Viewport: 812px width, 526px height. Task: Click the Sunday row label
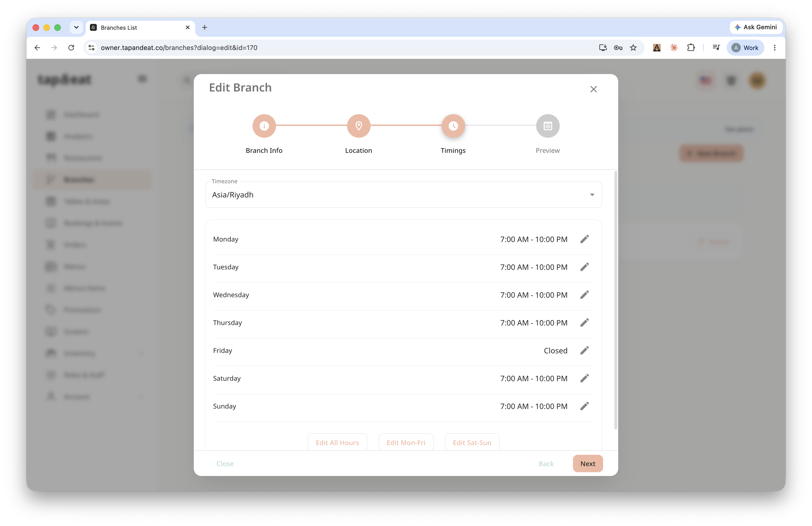tap(224, 406)
